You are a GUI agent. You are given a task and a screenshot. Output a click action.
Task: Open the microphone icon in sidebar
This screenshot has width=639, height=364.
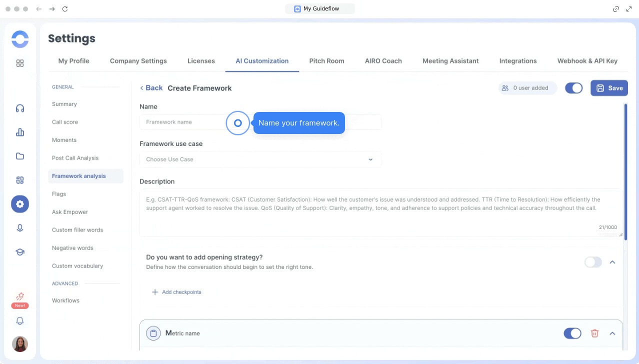point(20,228)
